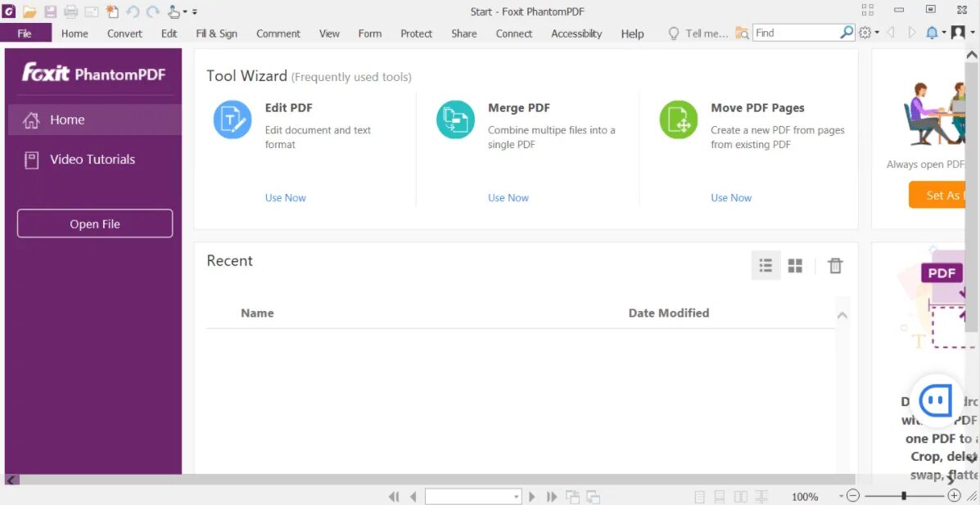Click the next search result triangle

[x=912, y=33]
